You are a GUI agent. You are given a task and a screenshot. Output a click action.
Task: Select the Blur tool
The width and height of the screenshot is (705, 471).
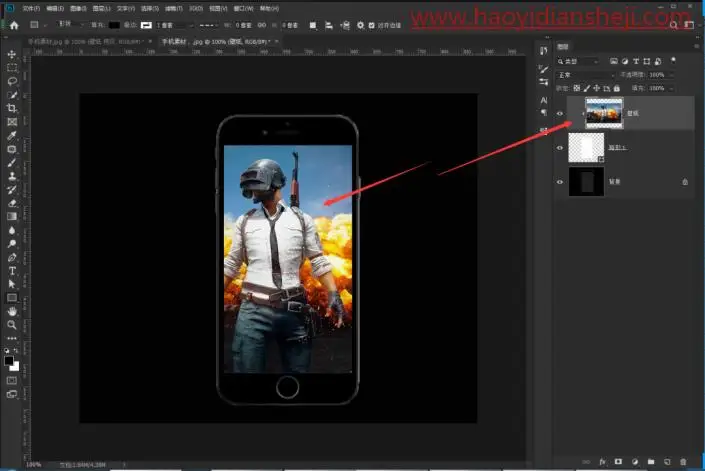point(12,230)
